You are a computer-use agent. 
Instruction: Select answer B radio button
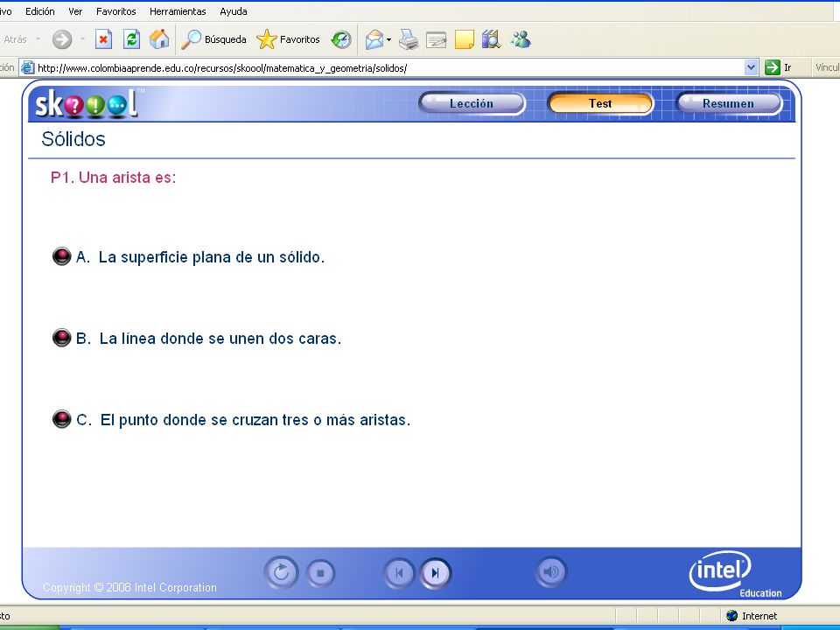coord(61,338)
